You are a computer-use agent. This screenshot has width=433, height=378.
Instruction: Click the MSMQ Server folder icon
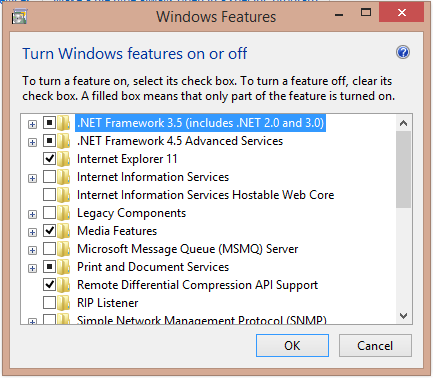click(x=63, y=249)
